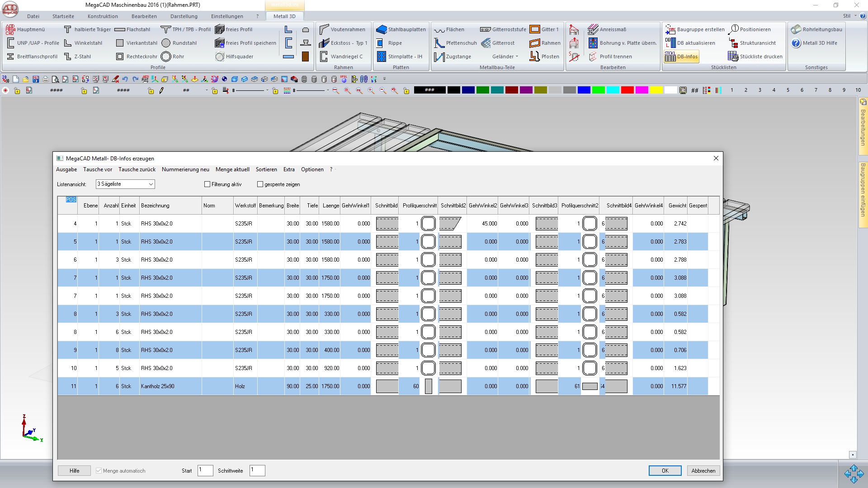Click the Start value input field
This screenshot has height=488, width=868.
pos(205,470)
